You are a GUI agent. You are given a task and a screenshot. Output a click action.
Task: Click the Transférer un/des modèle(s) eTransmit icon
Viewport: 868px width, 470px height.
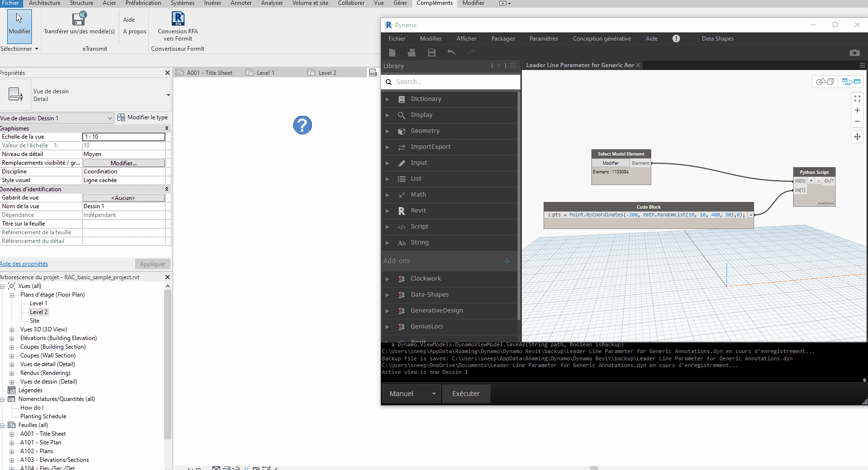(79, 19)
